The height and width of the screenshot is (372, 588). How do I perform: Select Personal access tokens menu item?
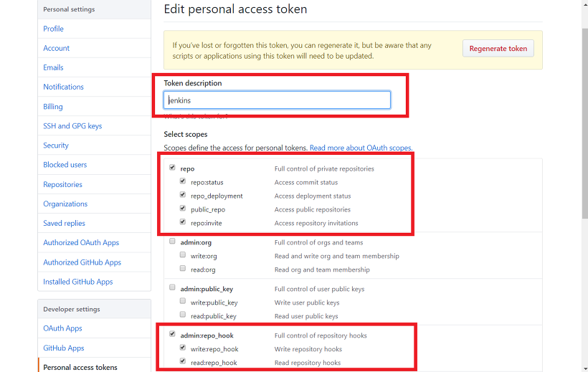(80, 367)
